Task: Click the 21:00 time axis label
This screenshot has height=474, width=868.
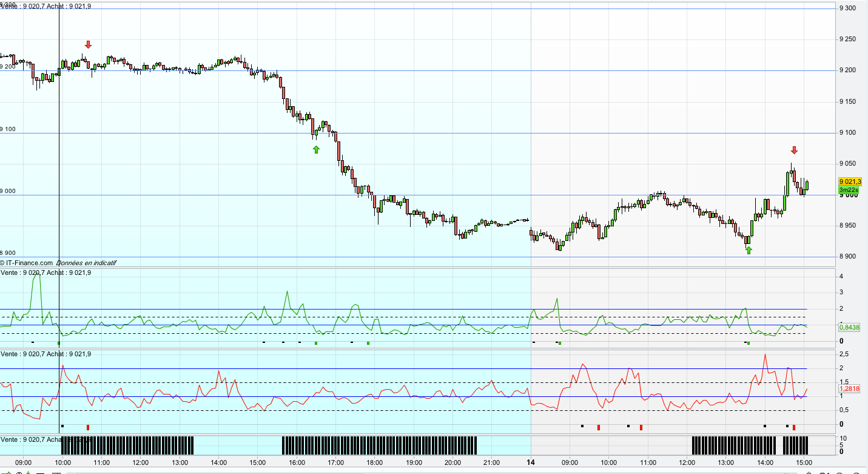Action: click(492, 462)
